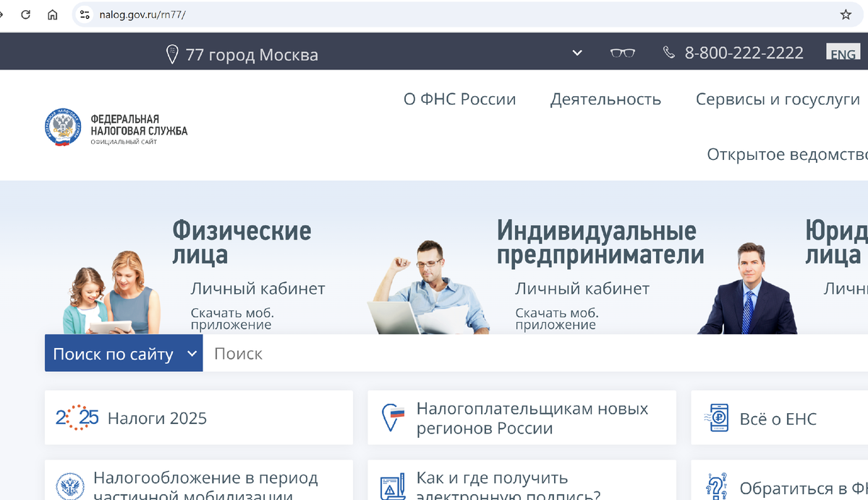Click ruble phone icon for ЕНС
868x500 pixels.
point(717,418)
